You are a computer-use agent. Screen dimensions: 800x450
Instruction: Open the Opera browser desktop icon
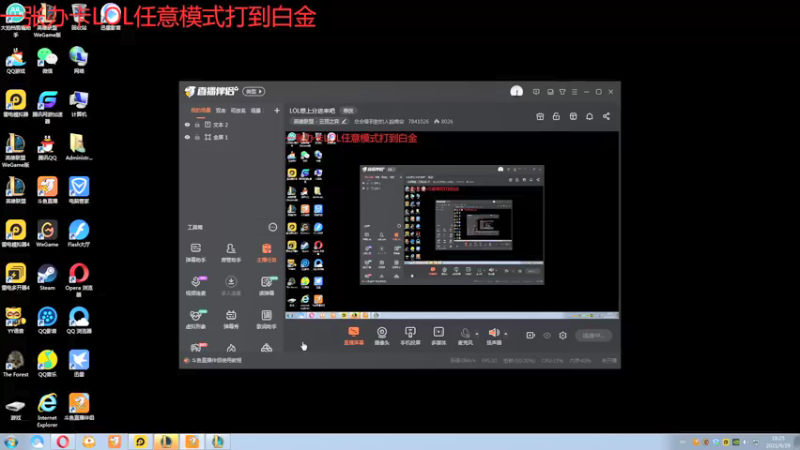[79, 280]
